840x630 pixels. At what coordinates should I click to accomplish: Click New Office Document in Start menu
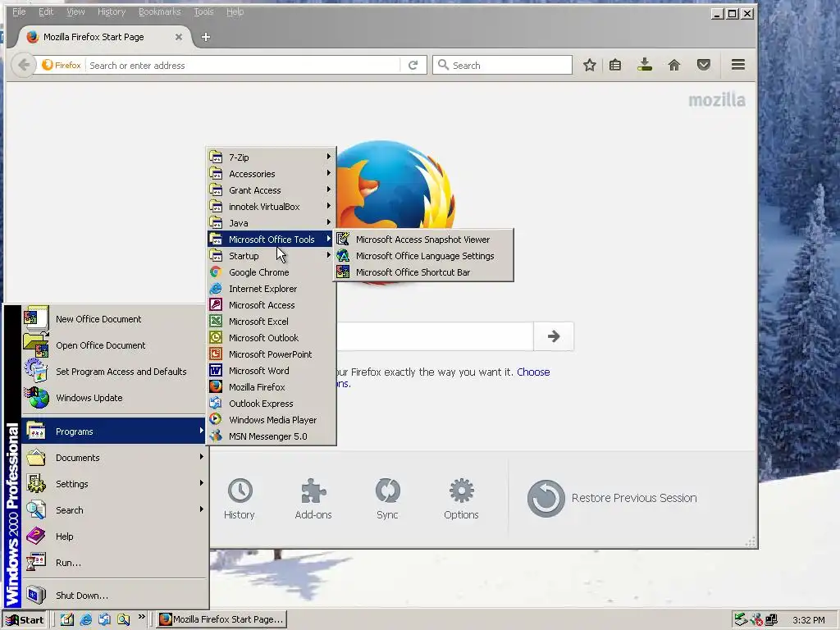[x=113, y=319]
